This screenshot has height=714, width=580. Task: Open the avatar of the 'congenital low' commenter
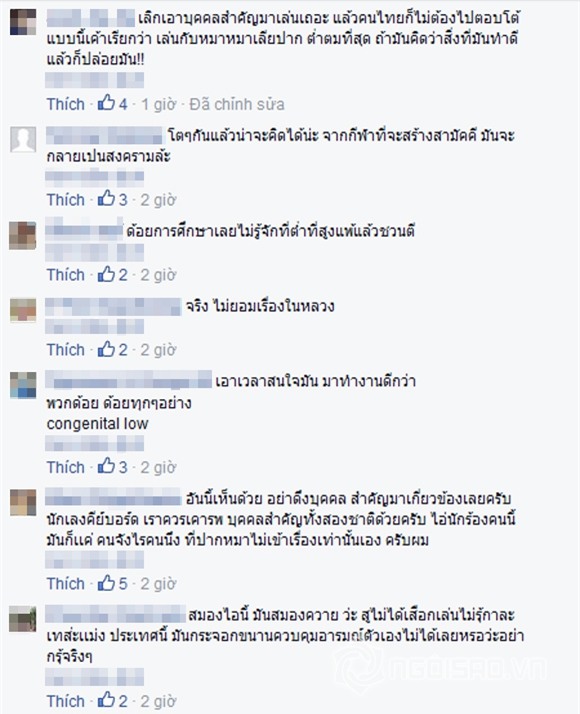[x=23, y=385]
